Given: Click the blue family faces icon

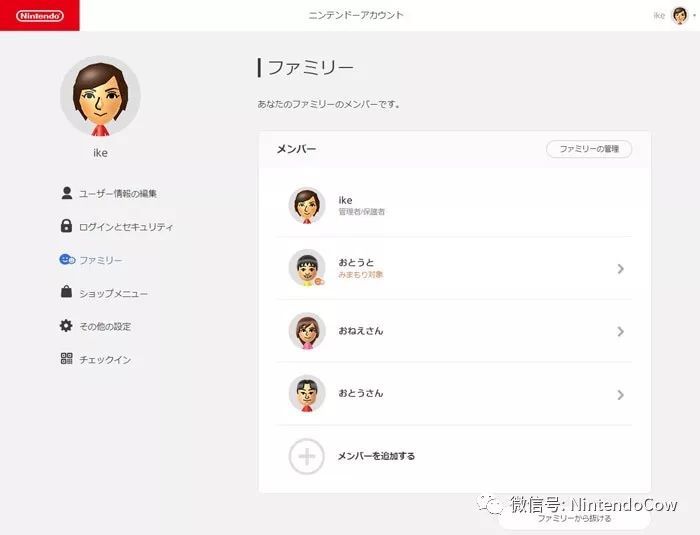Looking at the screenshot, I should 67,259.
